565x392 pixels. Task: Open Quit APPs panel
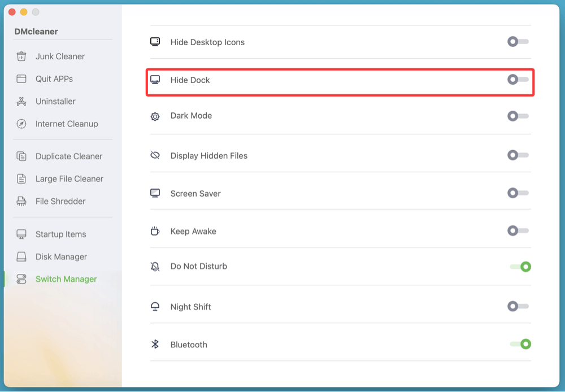54,79
